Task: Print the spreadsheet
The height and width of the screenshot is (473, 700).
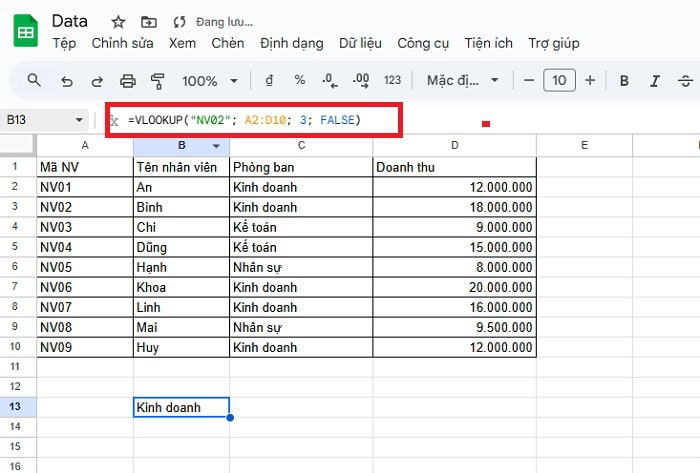Action: [127, 80]
